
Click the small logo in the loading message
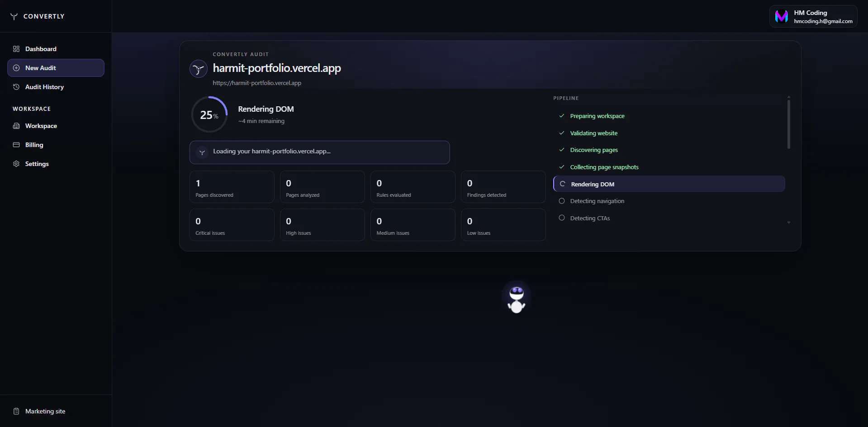pos(202,152)
